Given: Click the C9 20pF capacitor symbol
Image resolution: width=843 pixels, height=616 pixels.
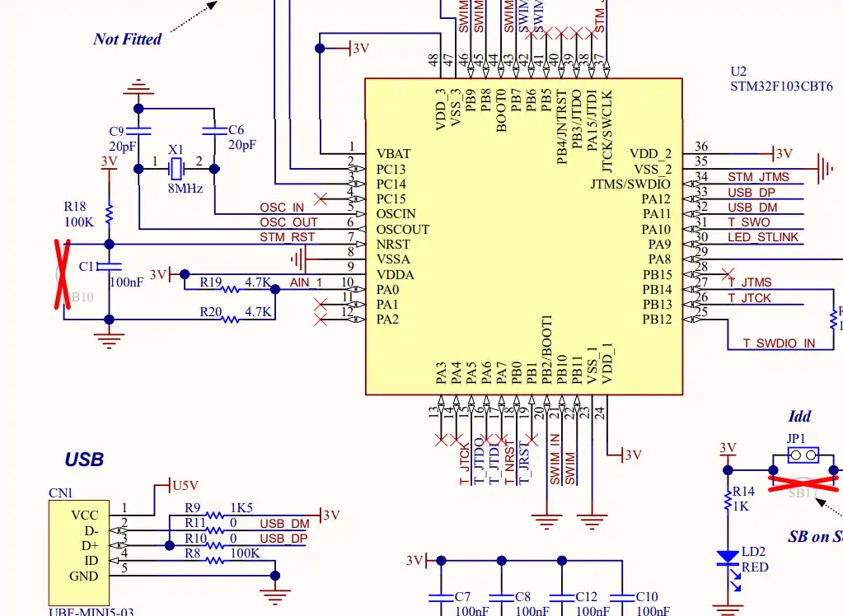Looking at the screenshot, I should 138,131.
